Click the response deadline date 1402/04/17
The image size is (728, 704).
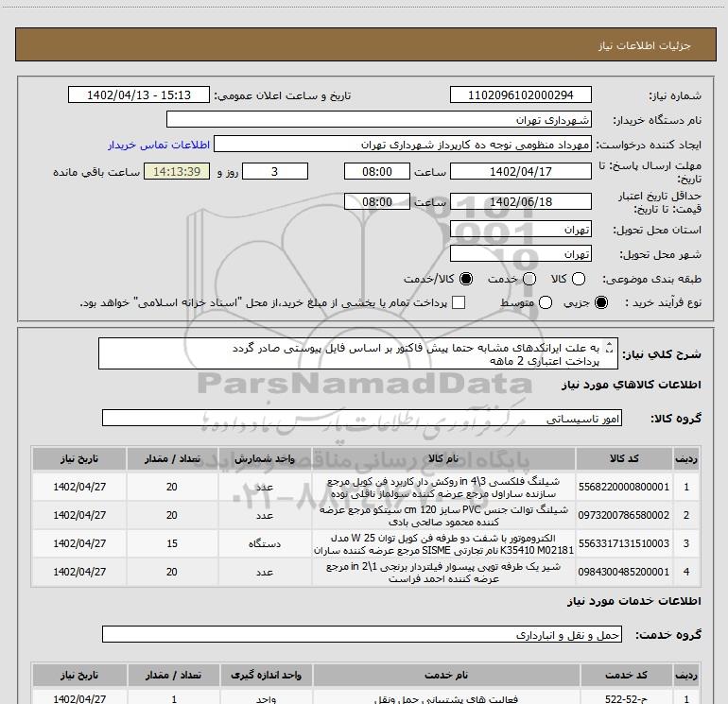(x=520, y=171)
